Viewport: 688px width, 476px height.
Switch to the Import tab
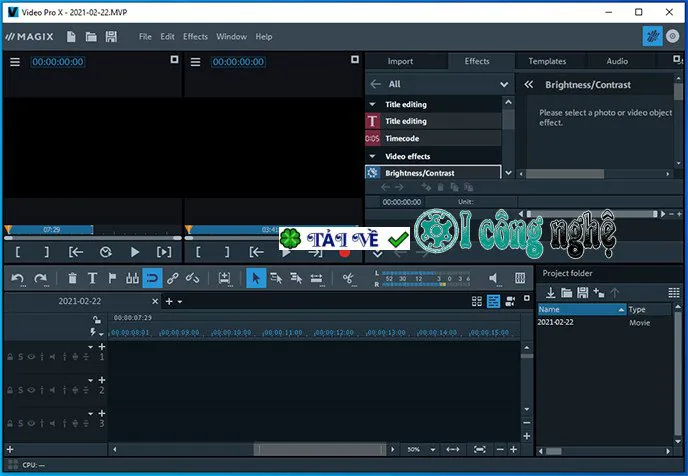point(400,61)
